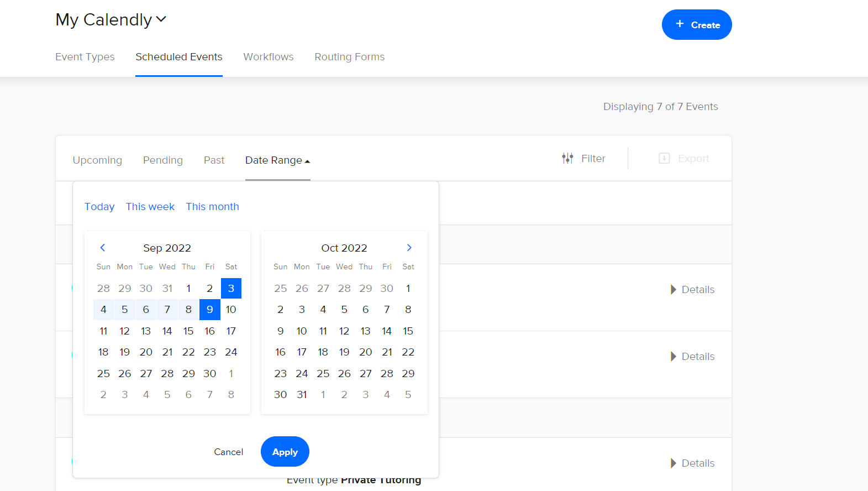Expand Details for the first event row

pos(693,290)
